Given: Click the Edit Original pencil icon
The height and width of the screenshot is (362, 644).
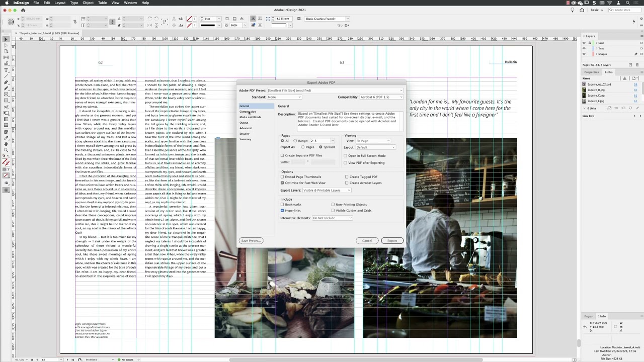Looking at the screenshot, I should 637,108.
